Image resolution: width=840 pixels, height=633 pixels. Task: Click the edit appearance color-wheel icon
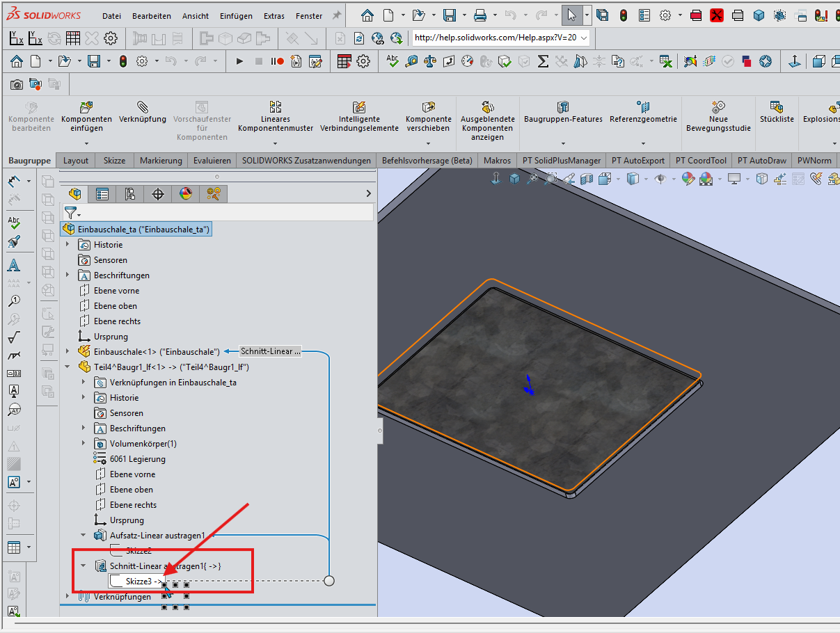[x=688, y=179]
